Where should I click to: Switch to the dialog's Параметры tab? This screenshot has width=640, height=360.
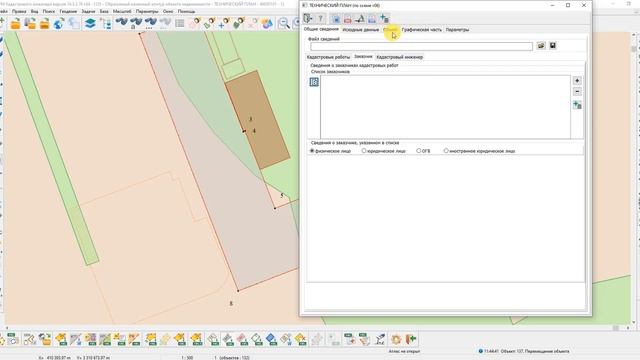pyautogui.click(x=457, y=30)
